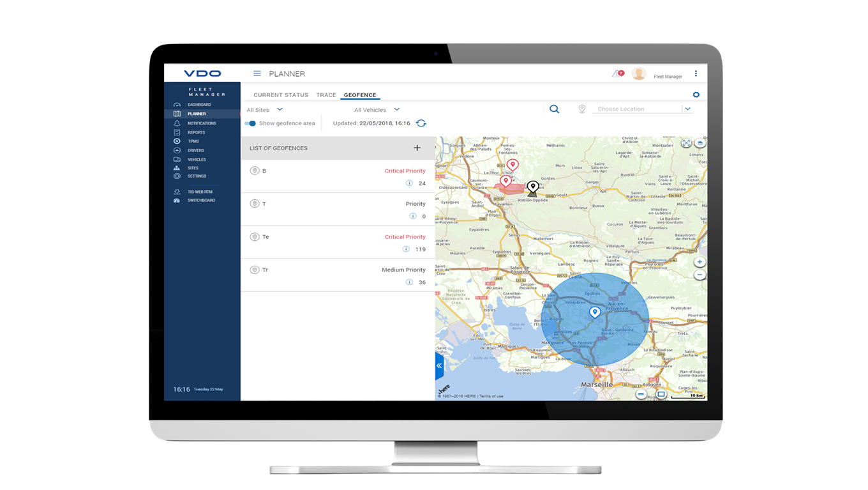
Task: Open the Sites sidebar entry
Action: tap(193, 168)
